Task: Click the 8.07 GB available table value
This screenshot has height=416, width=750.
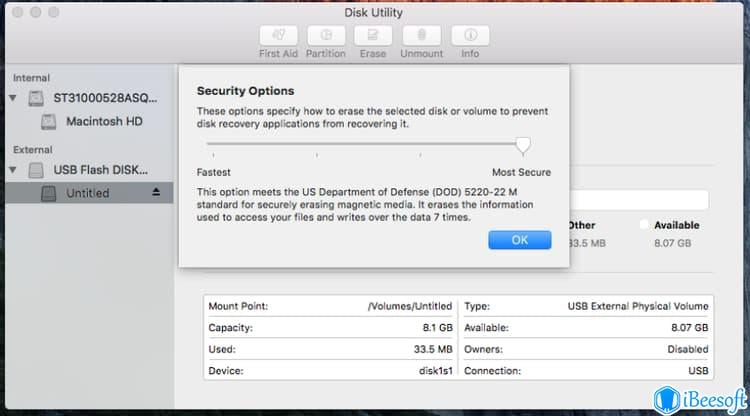Action: click(689, 328)
